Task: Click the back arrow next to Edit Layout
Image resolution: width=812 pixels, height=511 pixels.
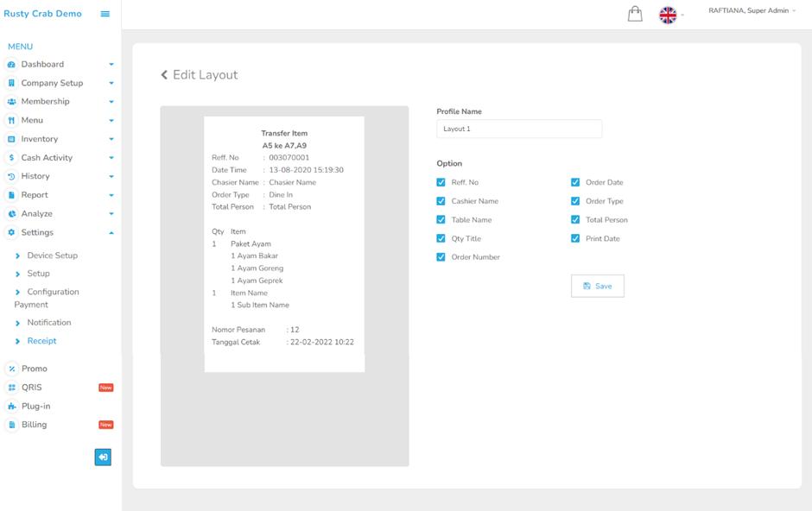Action: [x=164, y=75]
